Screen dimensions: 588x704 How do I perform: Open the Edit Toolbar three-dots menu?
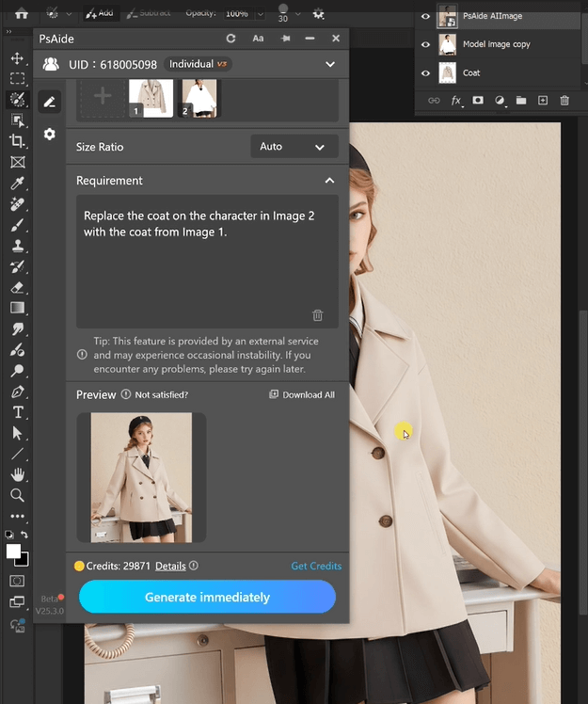pyautogui.click(x=17, y=517)
